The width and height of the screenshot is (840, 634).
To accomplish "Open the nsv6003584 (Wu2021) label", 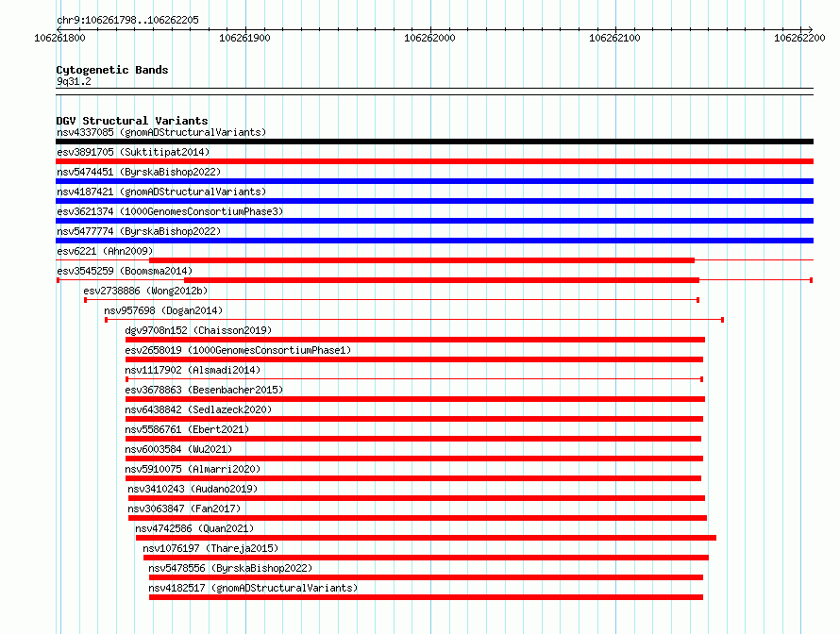I will [178, 449].
